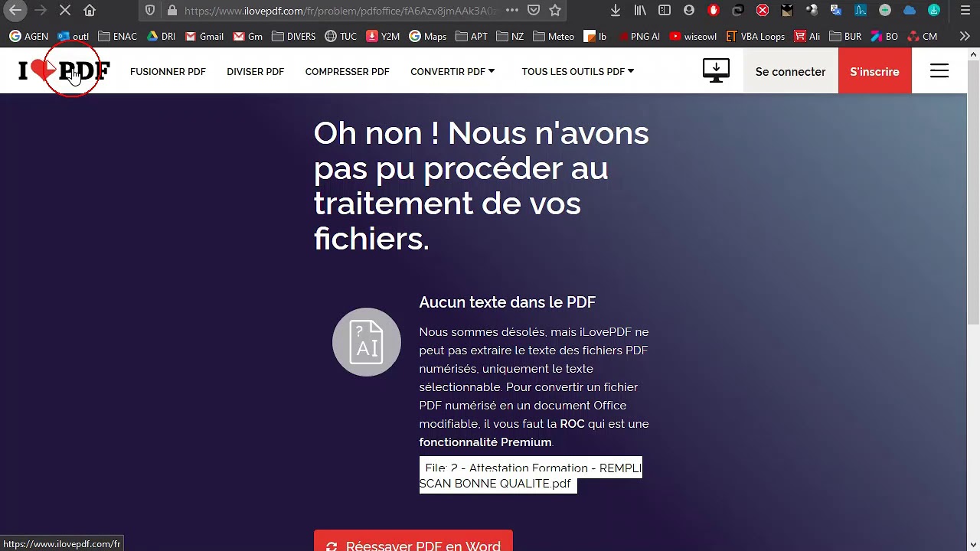Click the red circle X extension icon
The image size is (980, 551).
(x=763, y=11)
